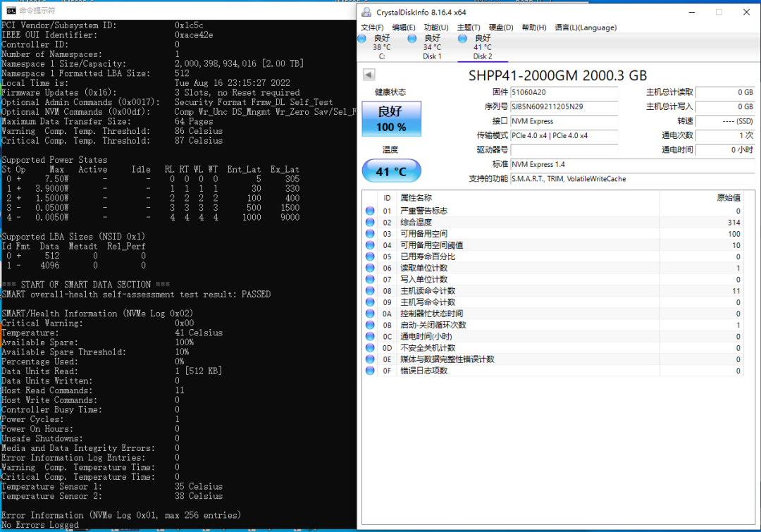The height and width of the screenshot is (532, 761).
Task: Click the blue status icon of 0D 不安全关机计数
Action: [370, 347]
